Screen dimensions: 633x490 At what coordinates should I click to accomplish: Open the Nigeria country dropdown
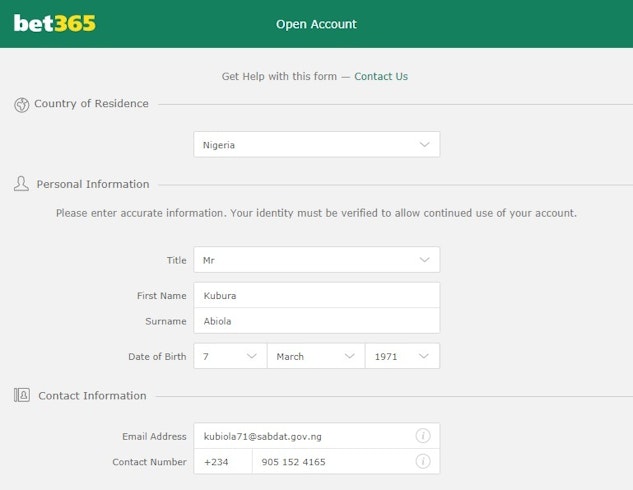[316, 145]
